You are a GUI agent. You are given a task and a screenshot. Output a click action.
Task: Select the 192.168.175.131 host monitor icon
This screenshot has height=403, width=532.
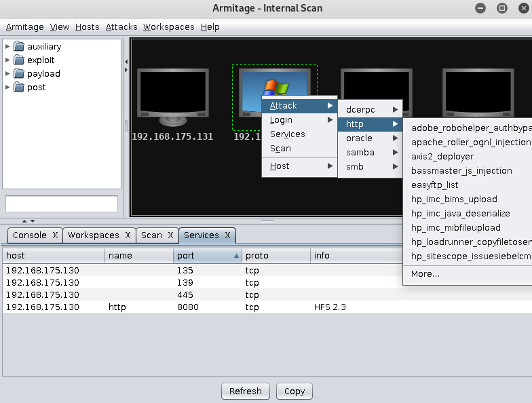point(172,97)
